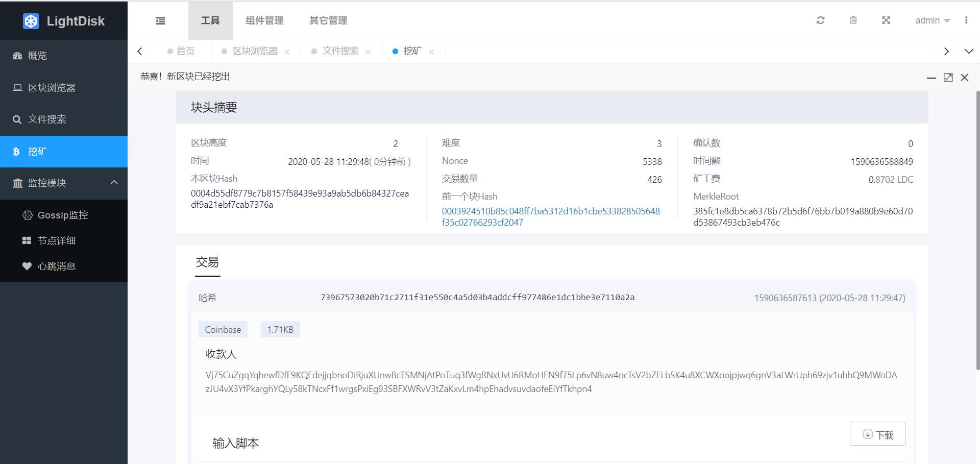Click the heart icon beside 心跳消息
The height and width of the screenshot is (464, 980).
27,266
